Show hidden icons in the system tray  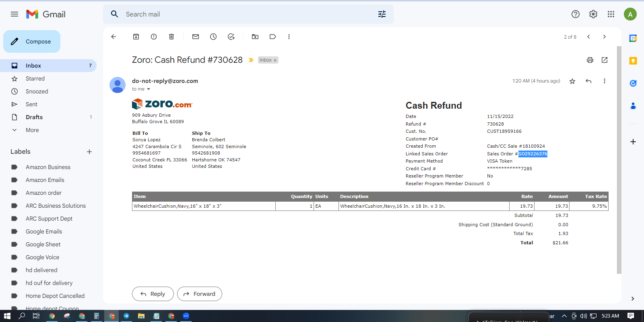tap(564, 316)
